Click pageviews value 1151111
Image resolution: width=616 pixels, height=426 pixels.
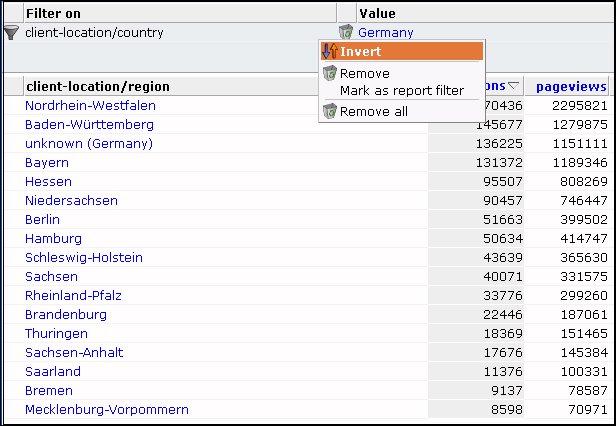[x=580, y=143]
